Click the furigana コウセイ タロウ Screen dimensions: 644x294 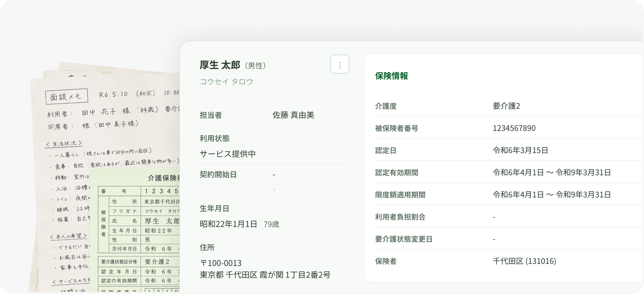click(x=226, y=82)
